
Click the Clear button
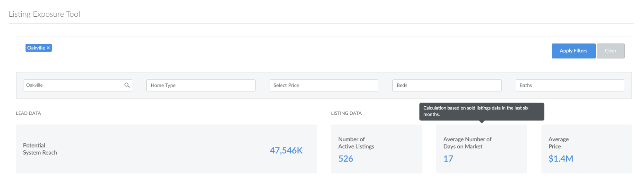click(611, 51)
